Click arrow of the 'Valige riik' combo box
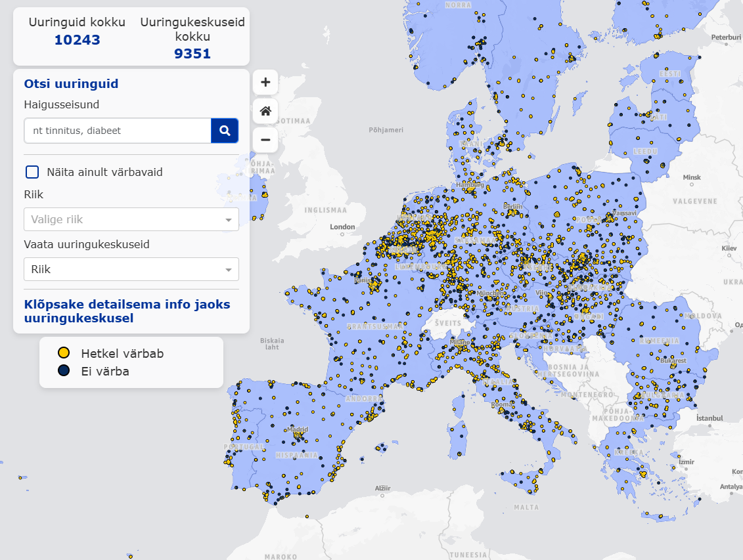743x560 pixels. (228, 220)
